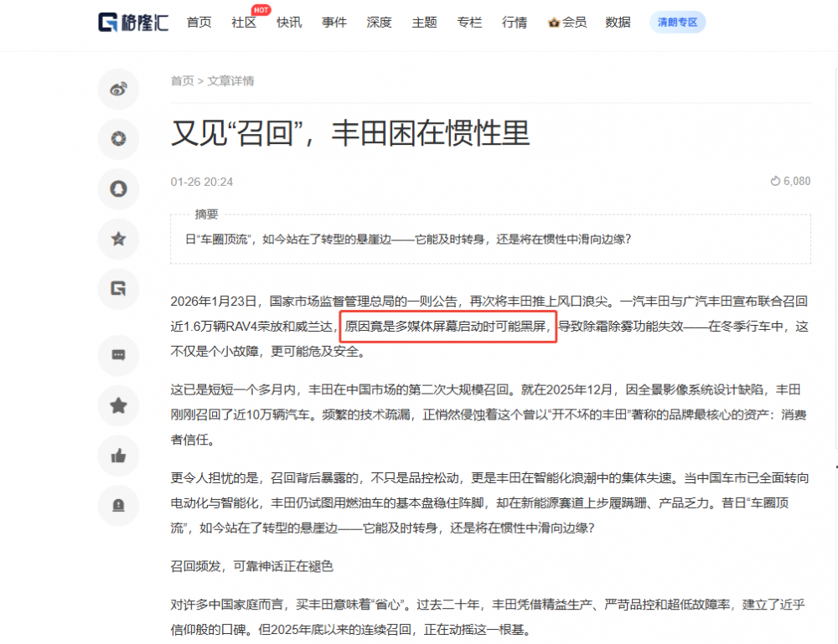Select 行情 in top navigation
This screenshot has height=644, width=838.
click(515, 23)
